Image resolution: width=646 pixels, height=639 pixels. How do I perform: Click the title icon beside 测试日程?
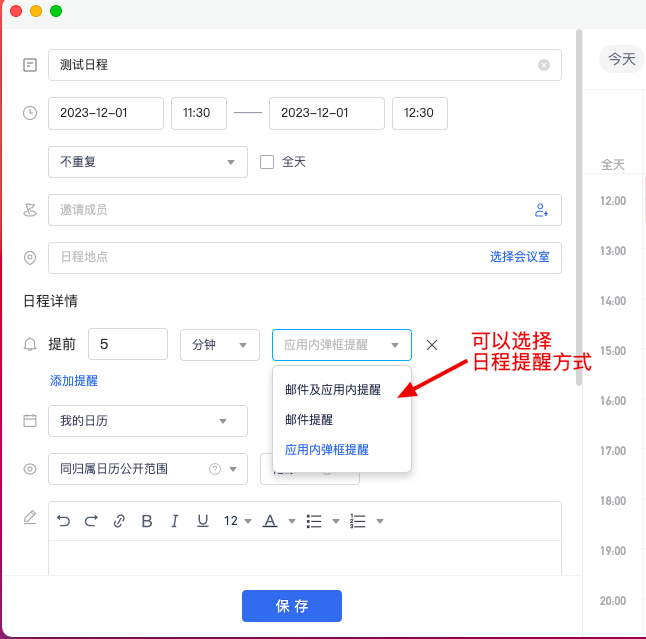point(30,65)
